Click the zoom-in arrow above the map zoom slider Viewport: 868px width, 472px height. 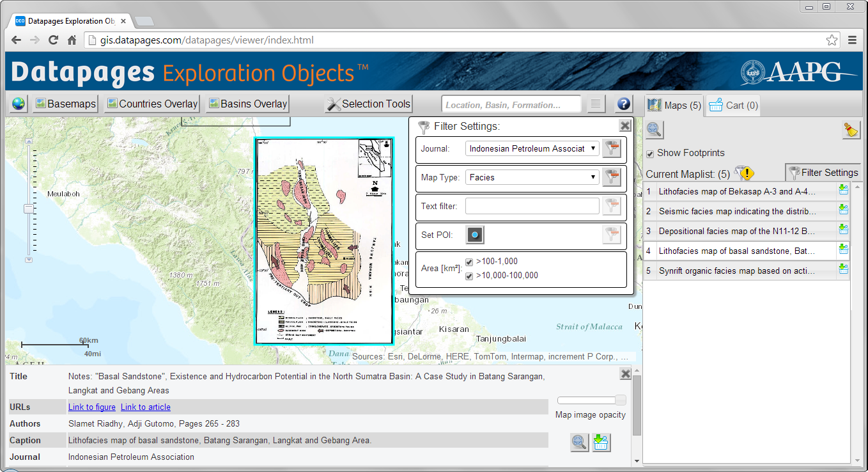coord(28,140)
